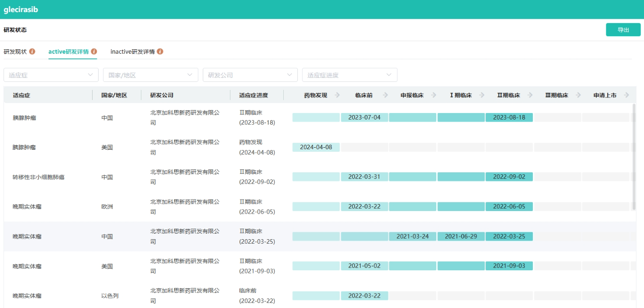Select the 转移性非小细胞肺癌 indication row
Screen dimensions: 644x308
pyautogui.click(x=39, y=177)
